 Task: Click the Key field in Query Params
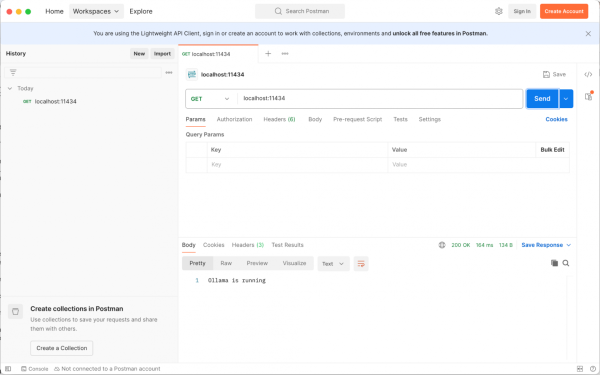(x=297, y=165)
